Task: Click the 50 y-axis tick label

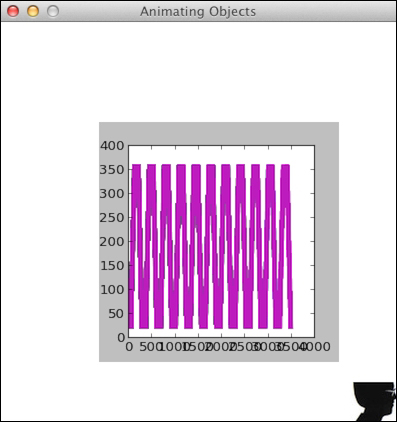Action: point(116,314)
